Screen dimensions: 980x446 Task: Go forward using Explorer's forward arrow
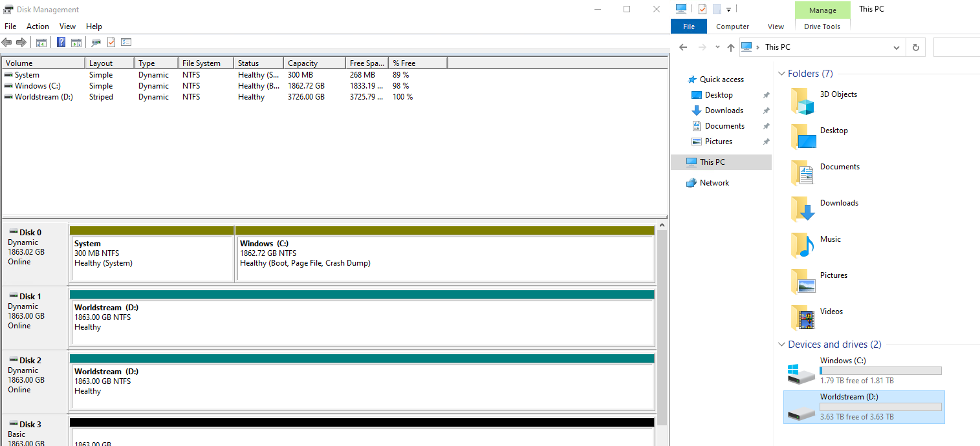pyautogui.click(x=702, y=47)
